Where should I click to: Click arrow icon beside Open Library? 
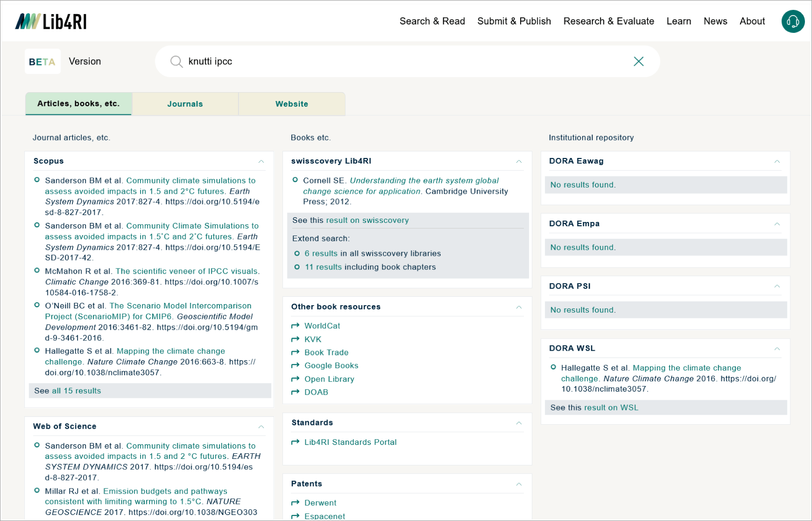tap(295, 379)
